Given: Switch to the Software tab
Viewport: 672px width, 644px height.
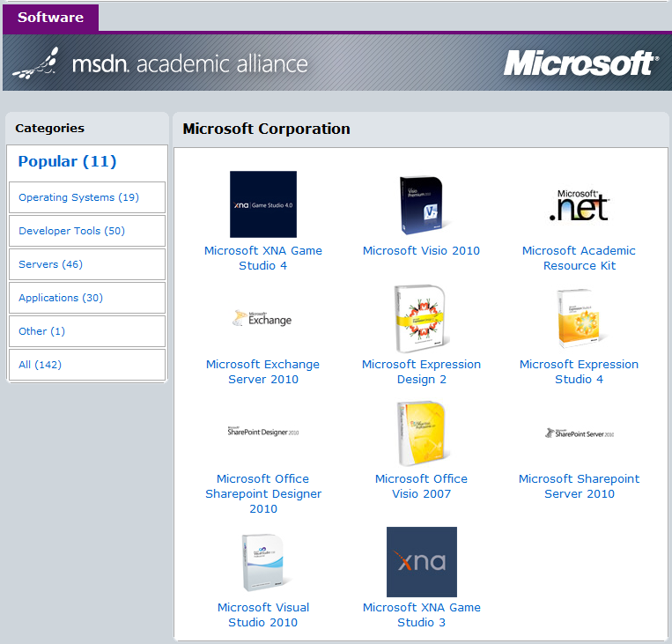Looking at the screenshot, I should [x=50, y=18].
